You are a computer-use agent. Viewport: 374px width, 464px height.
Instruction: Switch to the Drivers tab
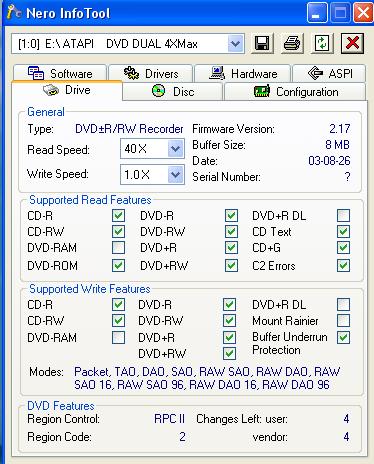151,73
